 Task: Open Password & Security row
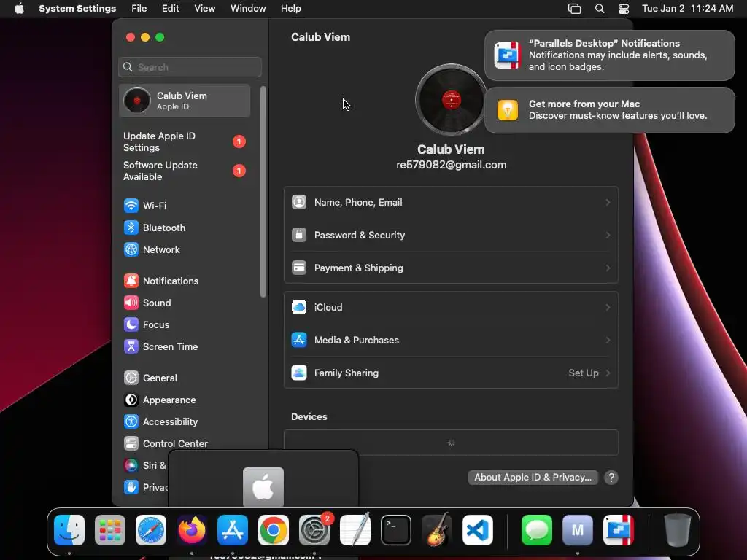[x=451, y=236]
